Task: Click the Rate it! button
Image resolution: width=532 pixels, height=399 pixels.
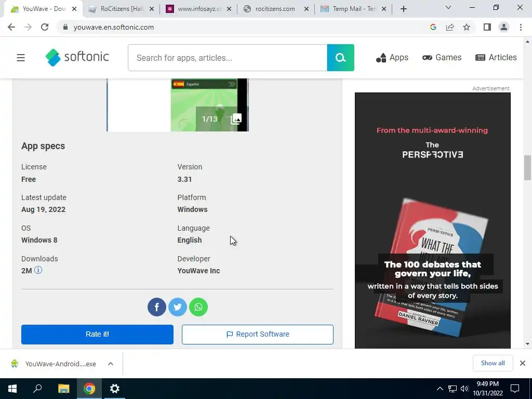Action: click(97, 334)
